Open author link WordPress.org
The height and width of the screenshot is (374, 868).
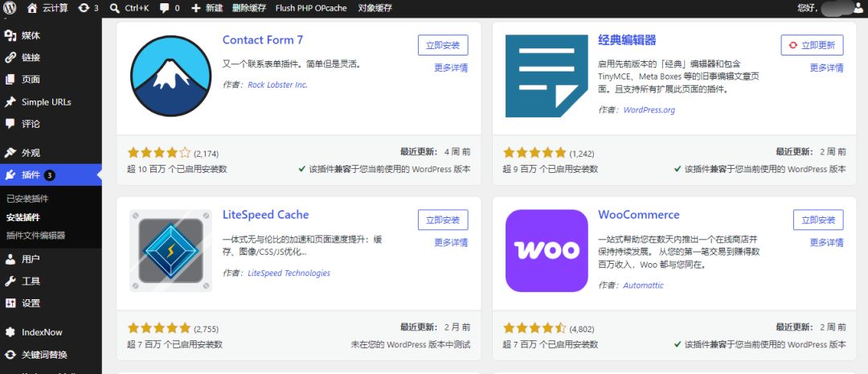tap(649, 109)
